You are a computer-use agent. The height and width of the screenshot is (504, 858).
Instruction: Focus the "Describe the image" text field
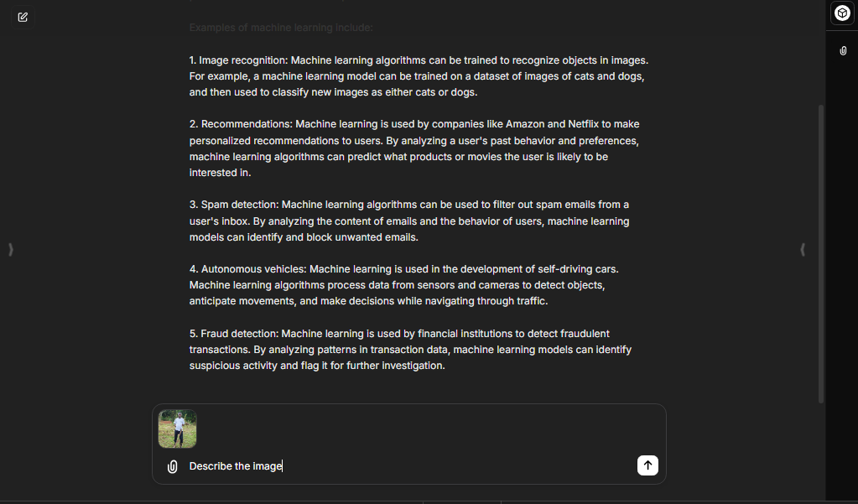point(403,466)
